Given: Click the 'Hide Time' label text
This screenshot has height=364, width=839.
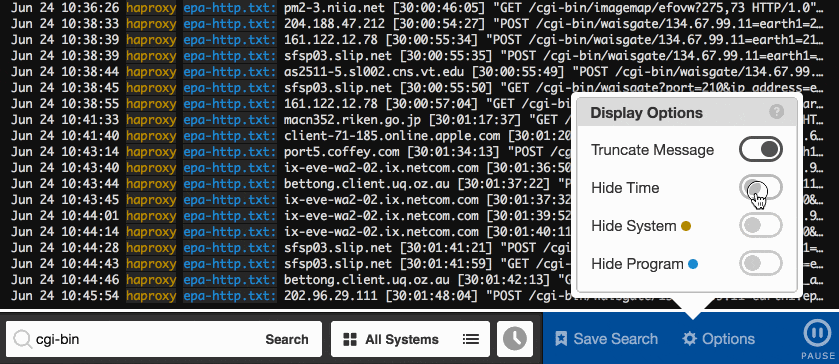Looking at the screenshot, I should [625, 188].
